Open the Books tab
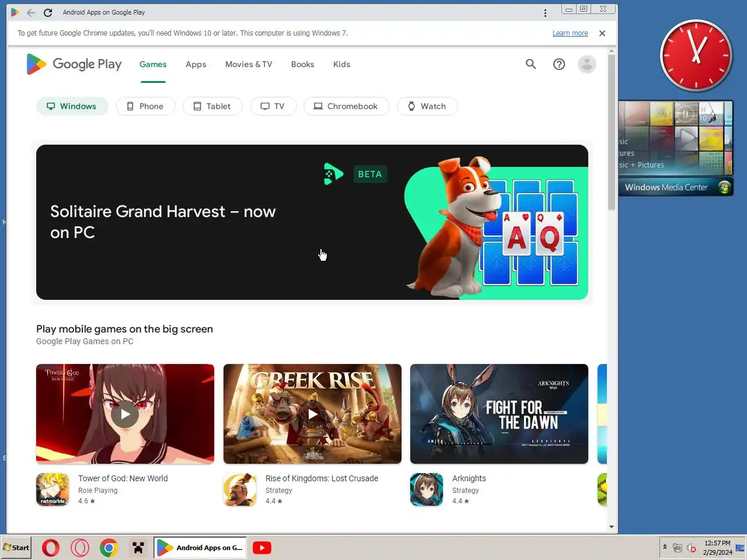This screenshot has height=560, width=747. [302, 64]
